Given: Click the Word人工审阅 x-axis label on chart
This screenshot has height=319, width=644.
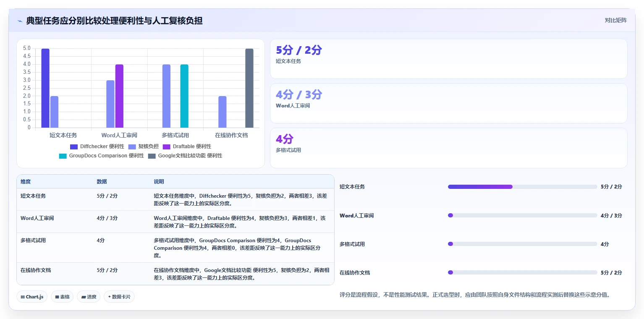Looking at the screenshot, I should pyautogui.click(x=119, y=136).
